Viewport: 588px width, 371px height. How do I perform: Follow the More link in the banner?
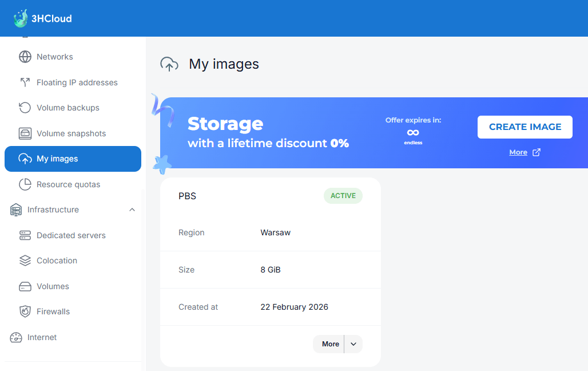point(518,152)
